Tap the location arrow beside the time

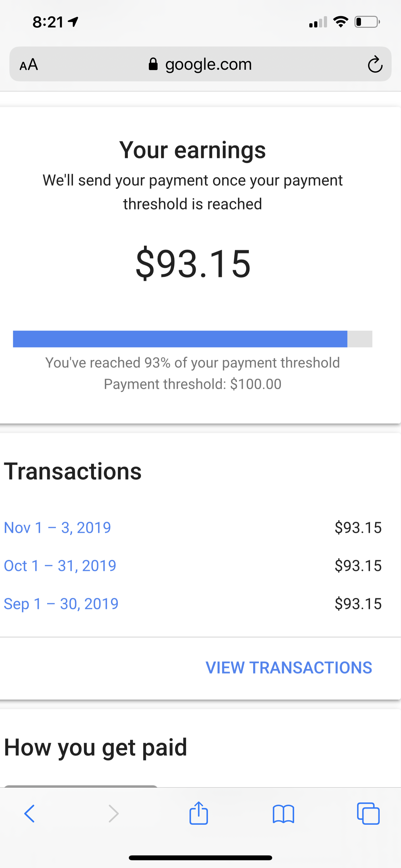74,22
